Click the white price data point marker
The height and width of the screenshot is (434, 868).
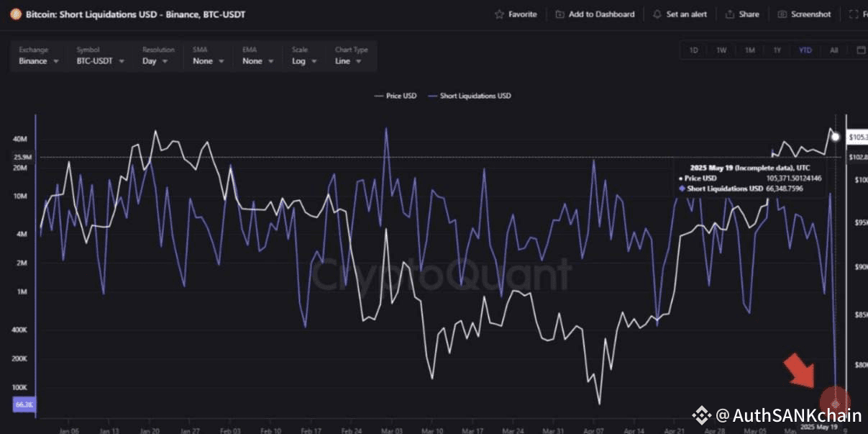[x=835, y=137]
